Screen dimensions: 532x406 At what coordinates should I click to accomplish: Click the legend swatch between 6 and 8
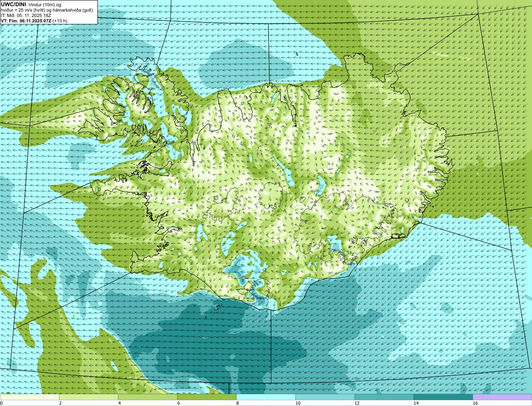207,397
